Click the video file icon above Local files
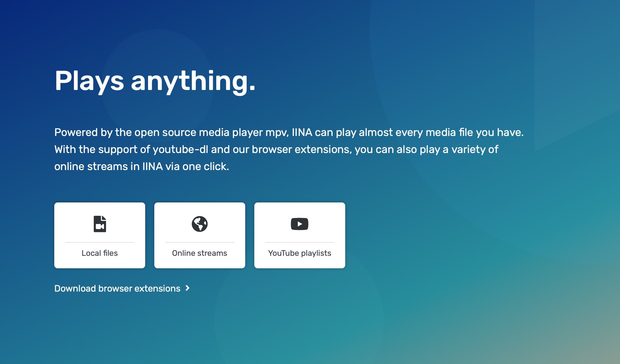 [100, 224]
